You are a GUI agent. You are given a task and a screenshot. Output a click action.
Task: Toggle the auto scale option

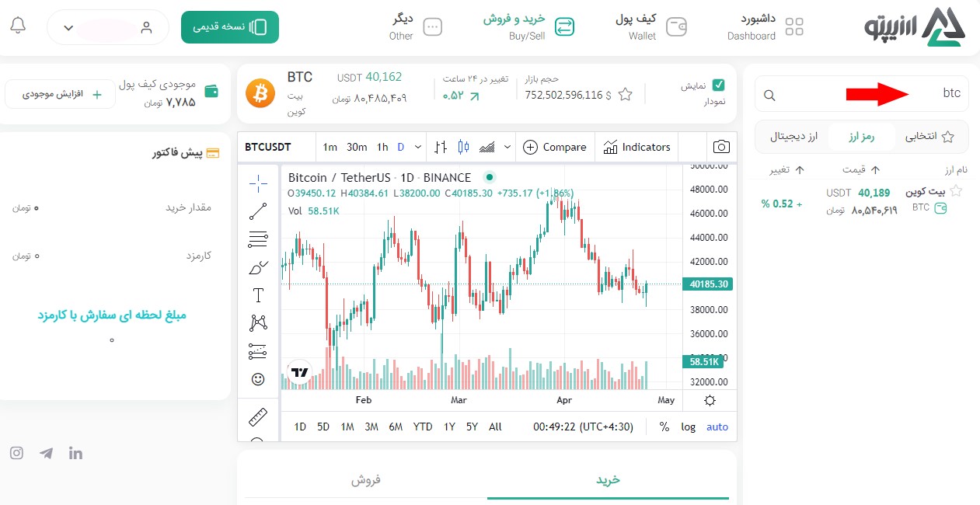717,427
